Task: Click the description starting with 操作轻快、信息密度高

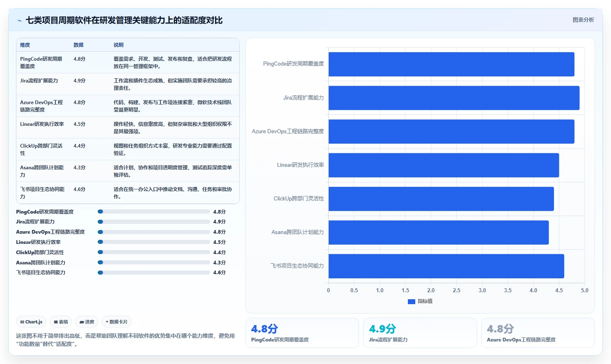Action: [x=173, y=127]
